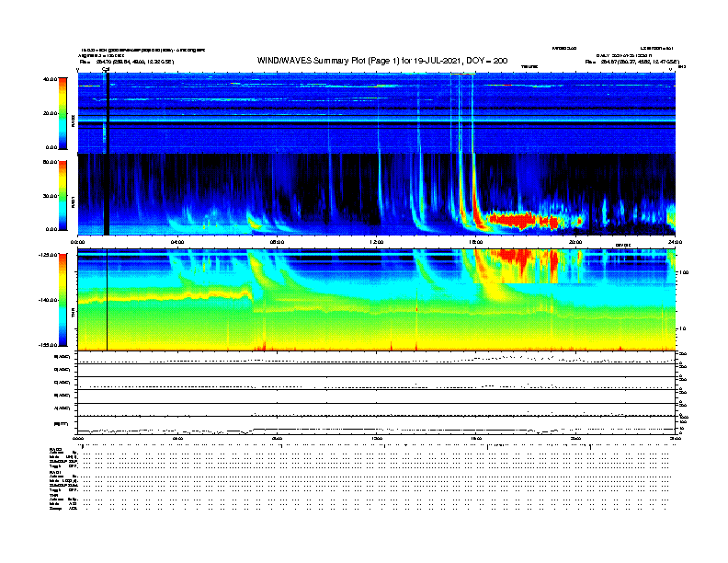Click the black calibration gap in RAD2 spectrogram
The image size is (728, 563).
point(107,113)
